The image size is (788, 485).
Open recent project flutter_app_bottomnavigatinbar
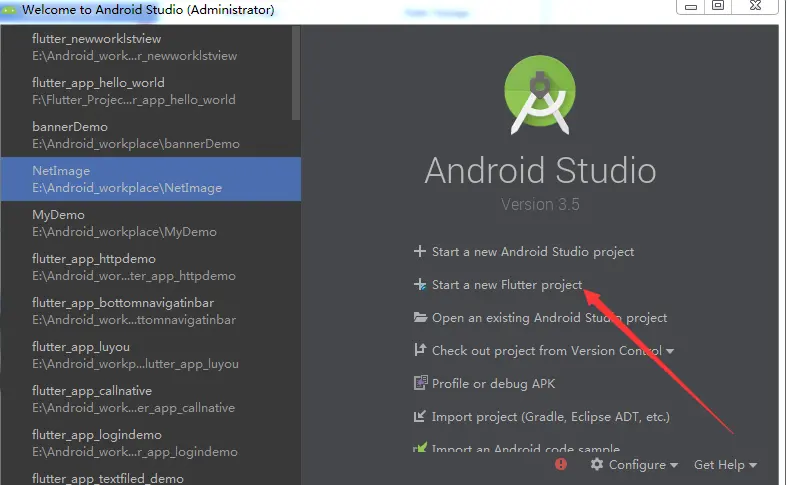pyautogui.click(x=151, y=311)
